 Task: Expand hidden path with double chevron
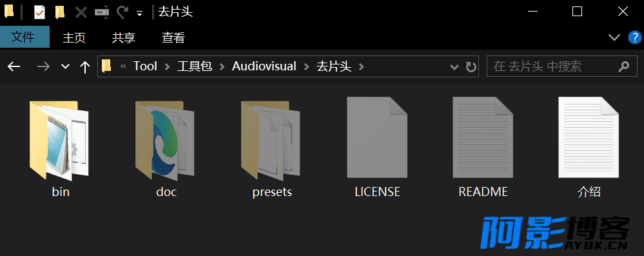pos(123,66)
